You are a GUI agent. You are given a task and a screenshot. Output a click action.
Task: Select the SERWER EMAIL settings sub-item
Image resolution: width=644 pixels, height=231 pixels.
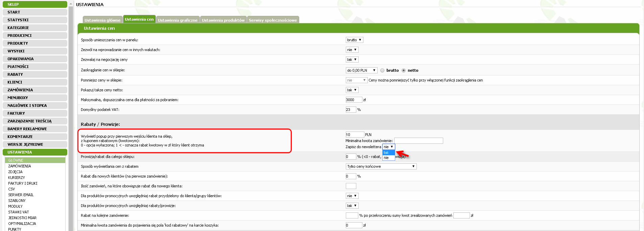click(21, 195)
